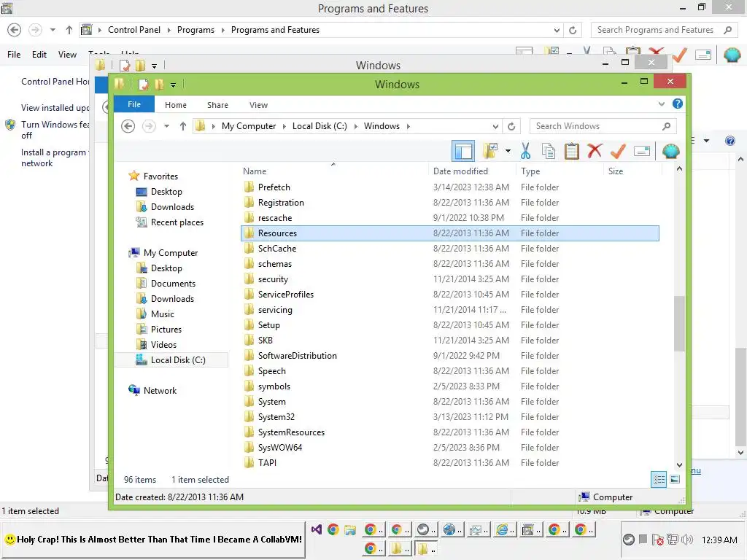Click the volume speaker tray icon
747x560 pixels.
(x=686, y=540)
